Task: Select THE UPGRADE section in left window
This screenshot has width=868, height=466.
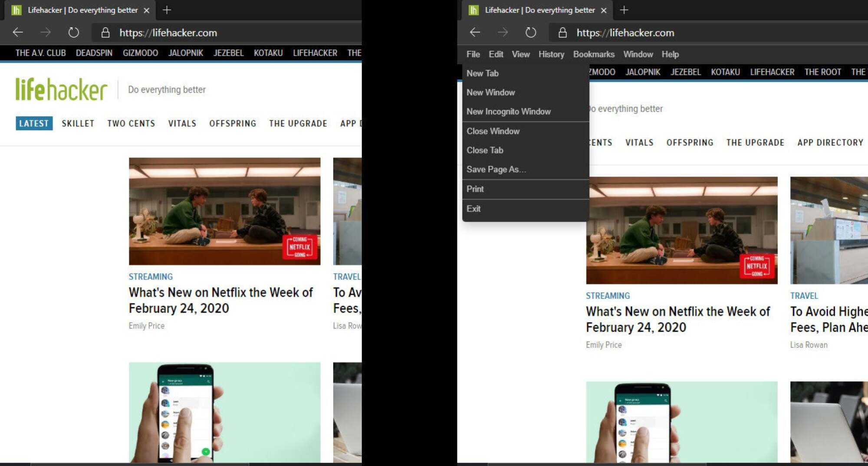Action: 298,123
